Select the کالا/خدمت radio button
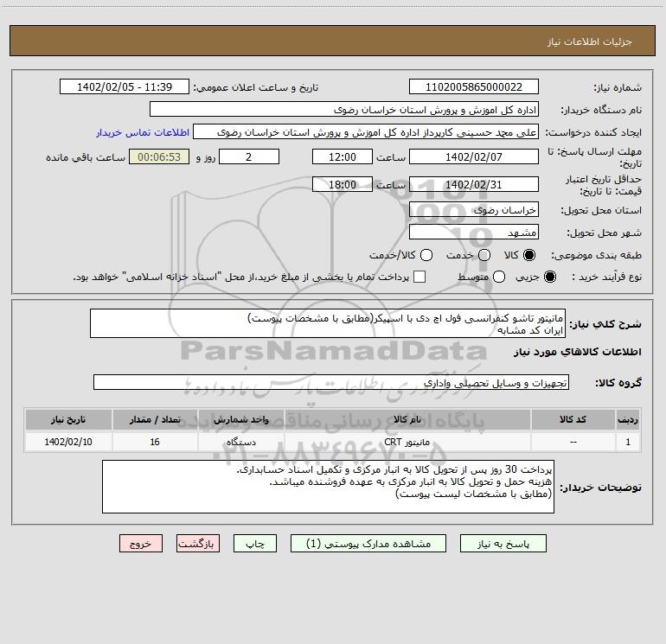The width and height of the screenshot is (666, 644). [x=426, y=255]
